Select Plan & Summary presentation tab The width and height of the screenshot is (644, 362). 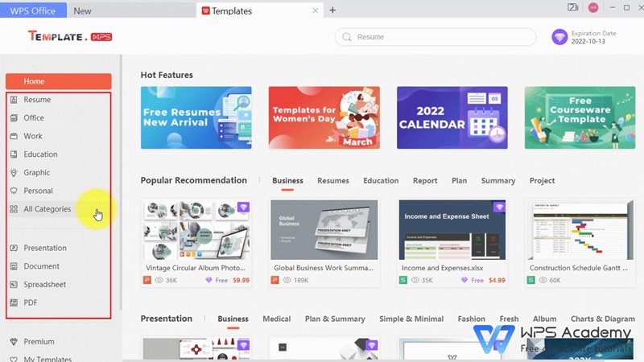coord(335,319)
